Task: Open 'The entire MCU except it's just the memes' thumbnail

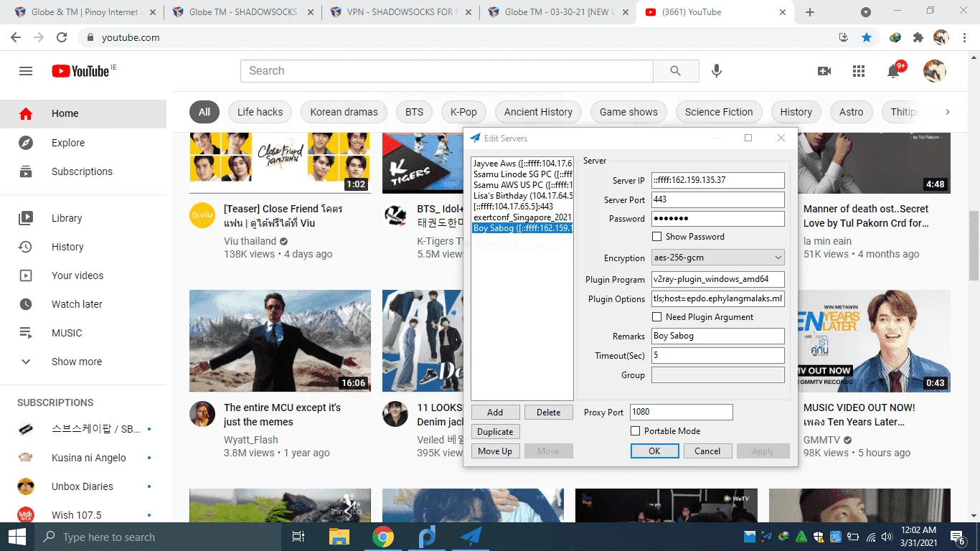Action: point(281,341)
